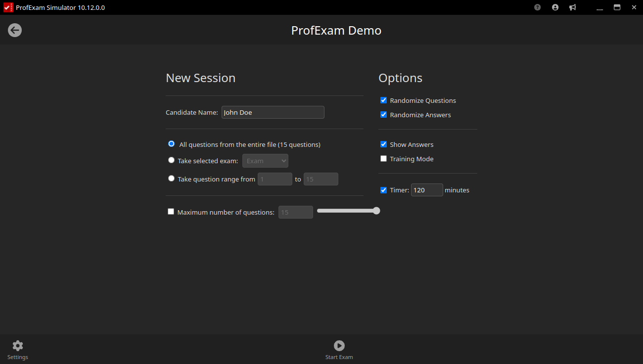Viewport: 643px width, 364px height.
Task: Select Take selected exam radio button
Action: pos(172,160)
